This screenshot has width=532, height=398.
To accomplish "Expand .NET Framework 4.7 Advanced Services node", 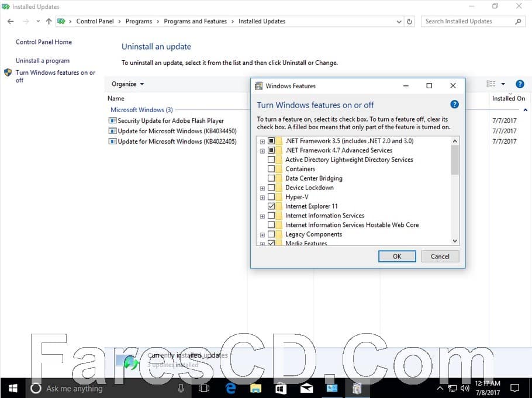I will click(262, 151).
